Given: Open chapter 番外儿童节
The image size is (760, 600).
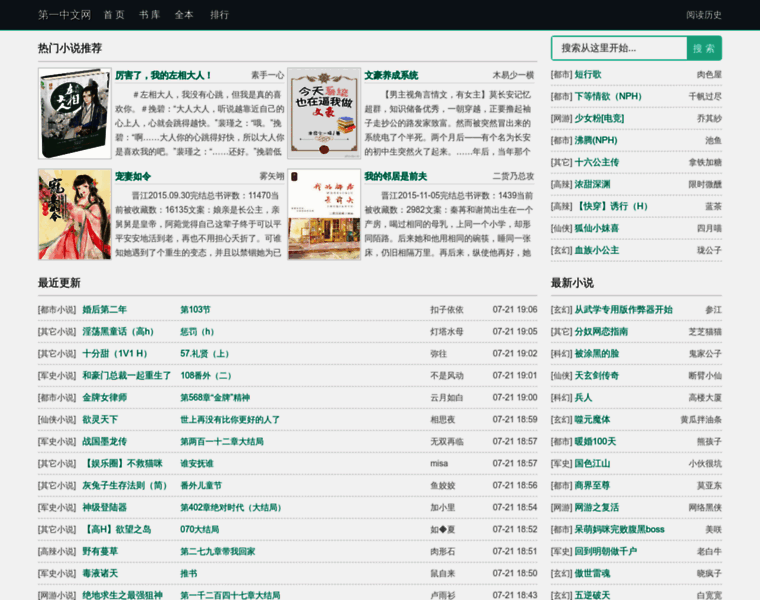Looking at the screenshot, I should (201, 486).
